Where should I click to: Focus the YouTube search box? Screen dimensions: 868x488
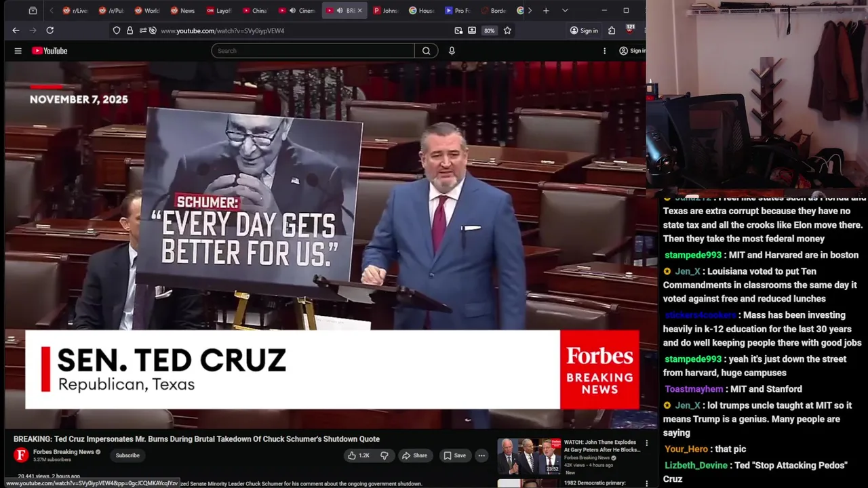coord(313,51)
